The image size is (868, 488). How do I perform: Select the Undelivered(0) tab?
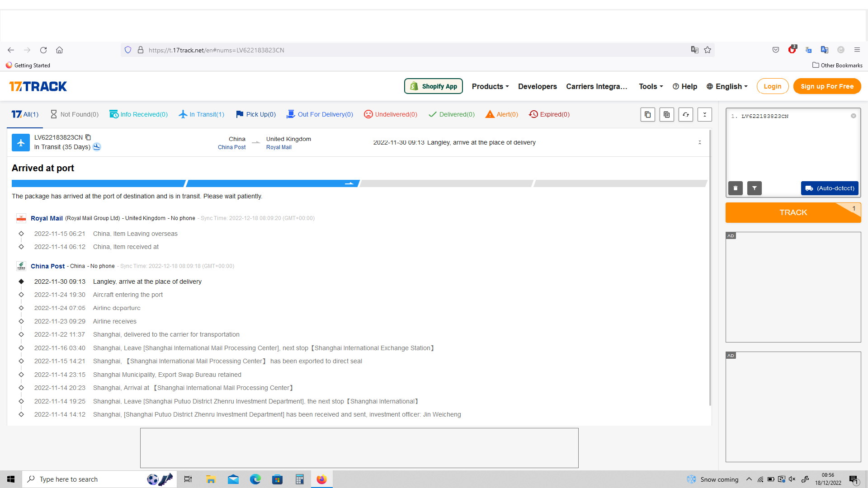(391, 114)
